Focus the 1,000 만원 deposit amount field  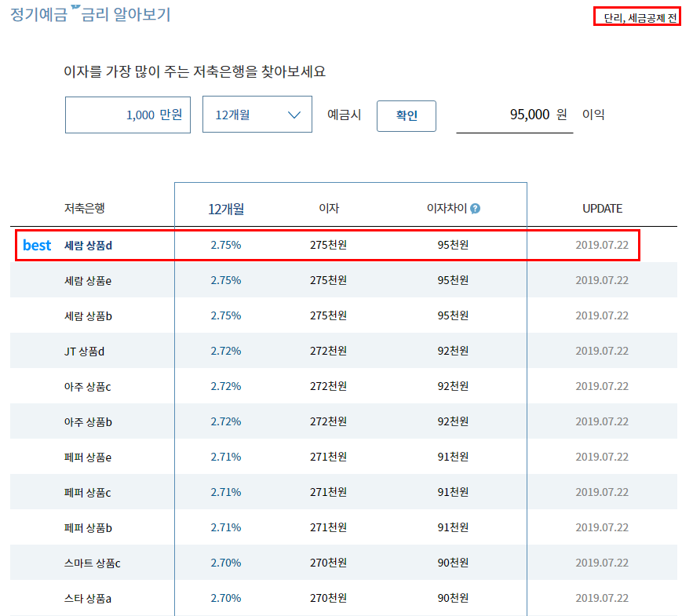click(x=128, y=115)
